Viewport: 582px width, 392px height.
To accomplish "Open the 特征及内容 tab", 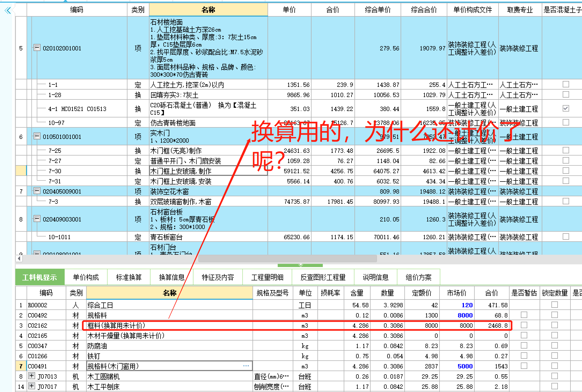I will coord(218,277).
